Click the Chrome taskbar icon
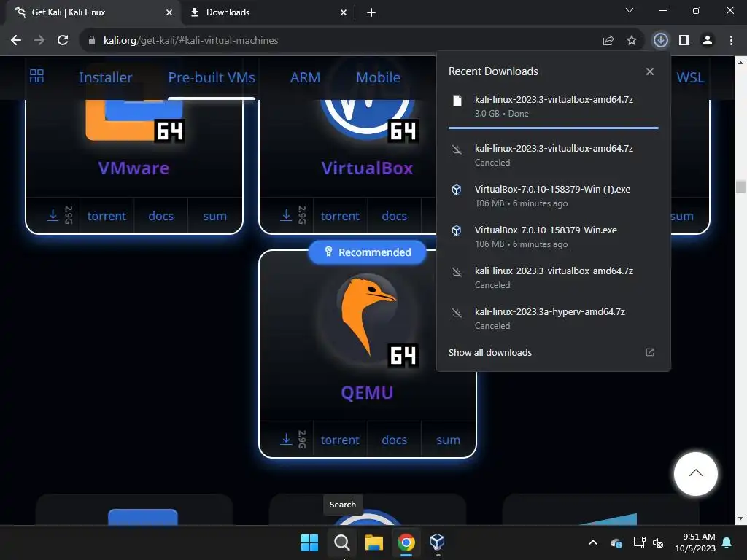 point(406,542)
